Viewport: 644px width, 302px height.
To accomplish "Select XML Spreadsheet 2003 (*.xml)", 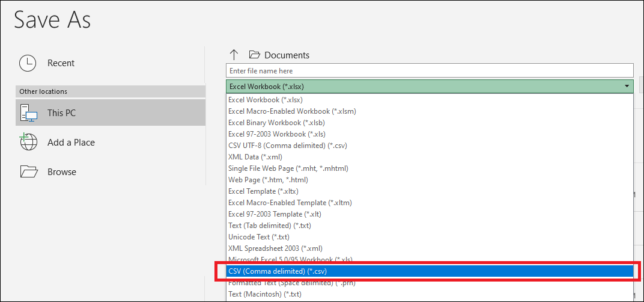I will click(x=430, y=248).
